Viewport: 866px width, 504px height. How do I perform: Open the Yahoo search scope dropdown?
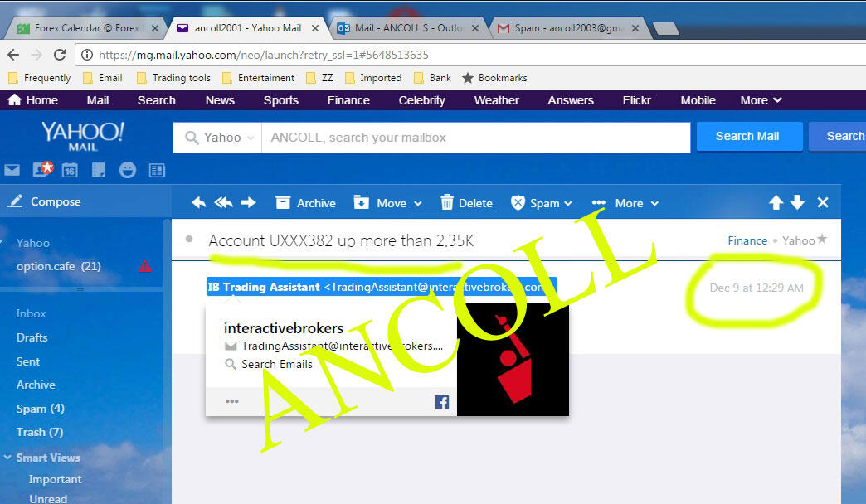221,138
